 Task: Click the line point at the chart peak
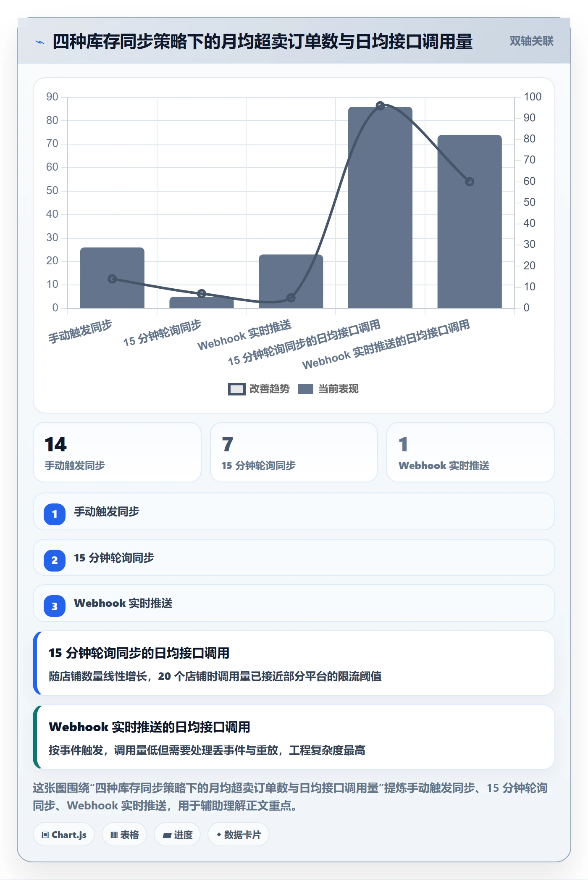click(380, 106)
